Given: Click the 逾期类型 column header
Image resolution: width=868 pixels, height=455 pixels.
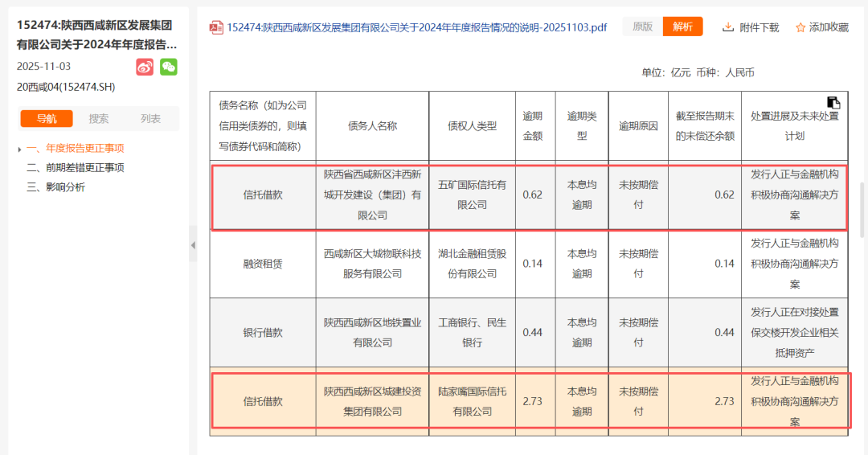Looking at the screenshot, I should [x=582, y=126].
